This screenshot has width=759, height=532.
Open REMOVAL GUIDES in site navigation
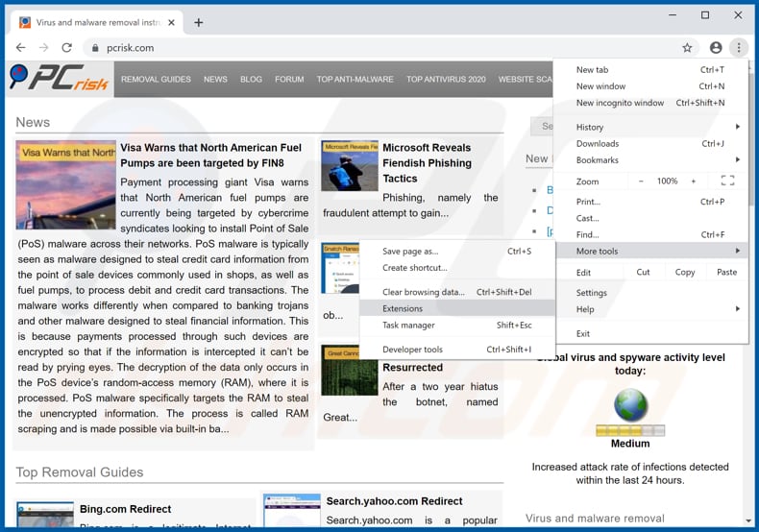tap(156, 80)
